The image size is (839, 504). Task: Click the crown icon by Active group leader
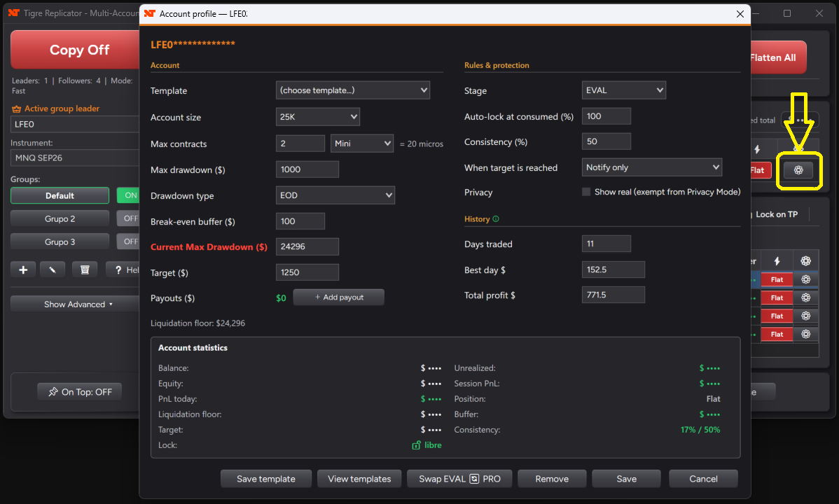coord(17,108)
